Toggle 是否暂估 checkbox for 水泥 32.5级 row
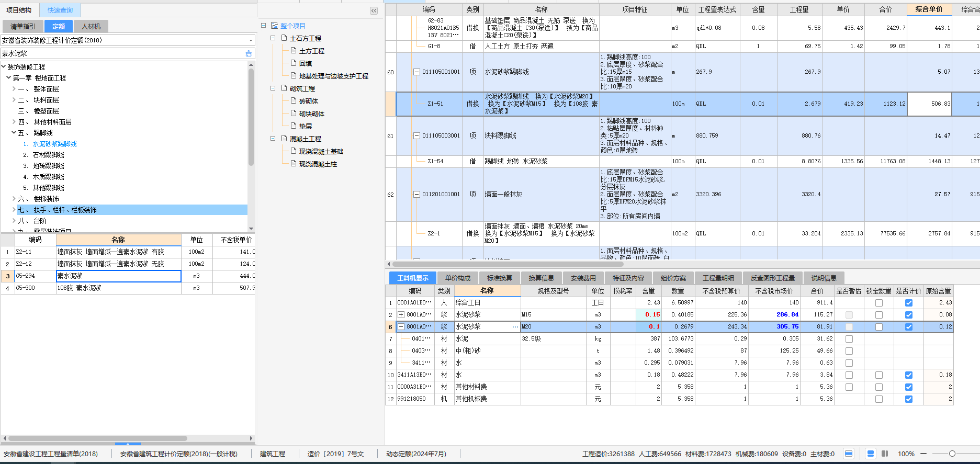This screenshot has height=464, width=980. coord(849,339)
